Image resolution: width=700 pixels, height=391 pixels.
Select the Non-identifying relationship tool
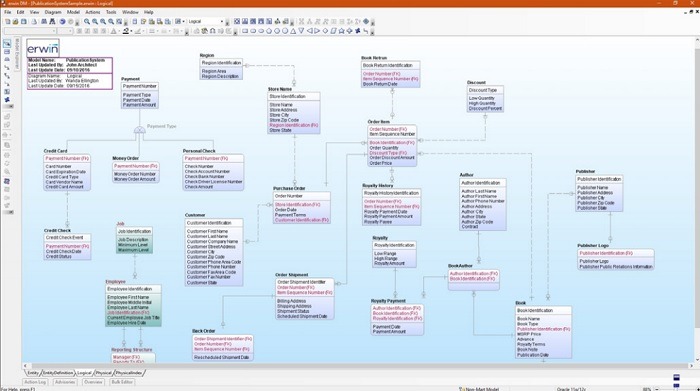coord(7,84)
